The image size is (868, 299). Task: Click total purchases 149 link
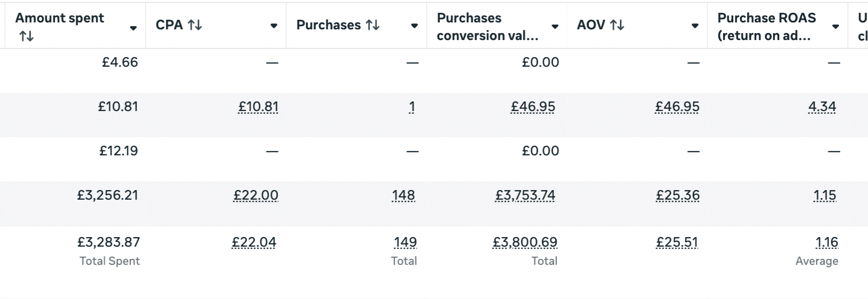[x=405, y=242]
